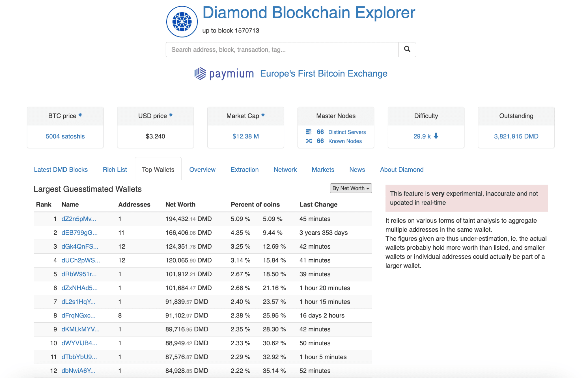Click the asterisk next to Market Cap

coord(263,115)
